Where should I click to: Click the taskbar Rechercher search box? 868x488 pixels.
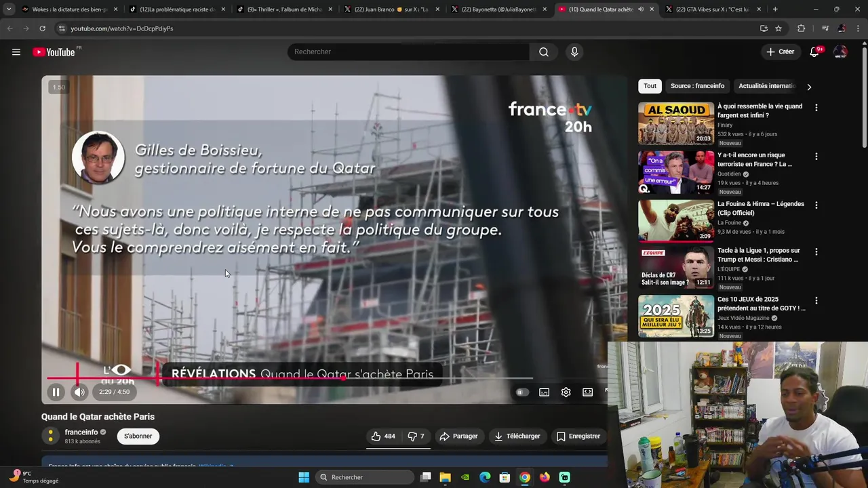coord(365,477)
